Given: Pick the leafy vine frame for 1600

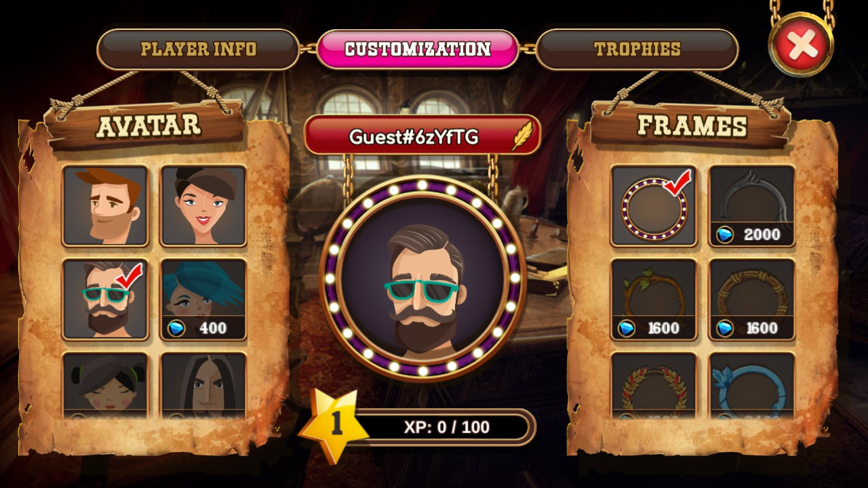Looking at the screenshot, I should pyautogui.click(x=654, y=299).
